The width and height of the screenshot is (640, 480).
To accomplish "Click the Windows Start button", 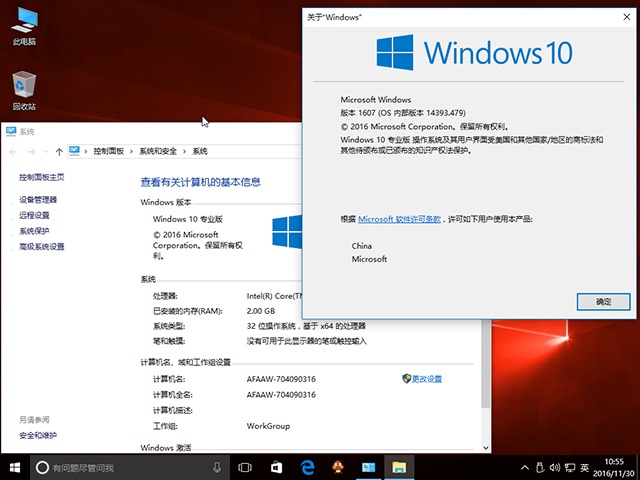I will [15, 467].
